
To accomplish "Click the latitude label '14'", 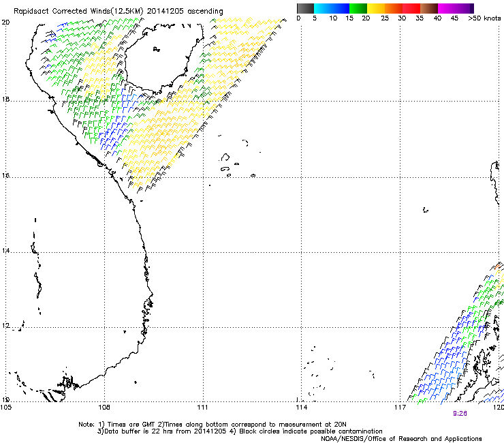I will click(5, 250).
